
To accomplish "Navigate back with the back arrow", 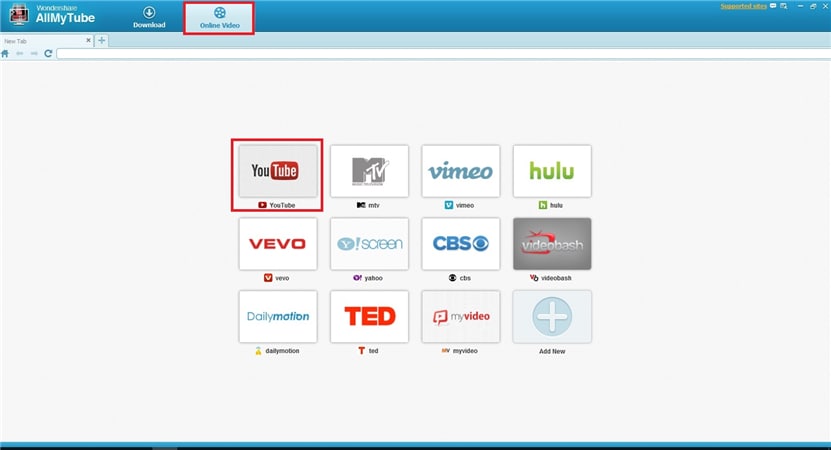I will tap(20, 54).
